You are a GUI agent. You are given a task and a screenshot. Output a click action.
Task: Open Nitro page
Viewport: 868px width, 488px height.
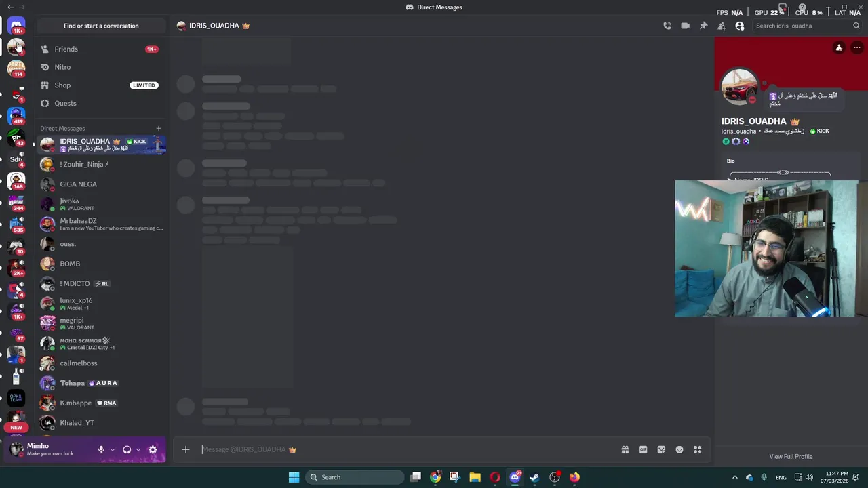click(x=100, y=67)
